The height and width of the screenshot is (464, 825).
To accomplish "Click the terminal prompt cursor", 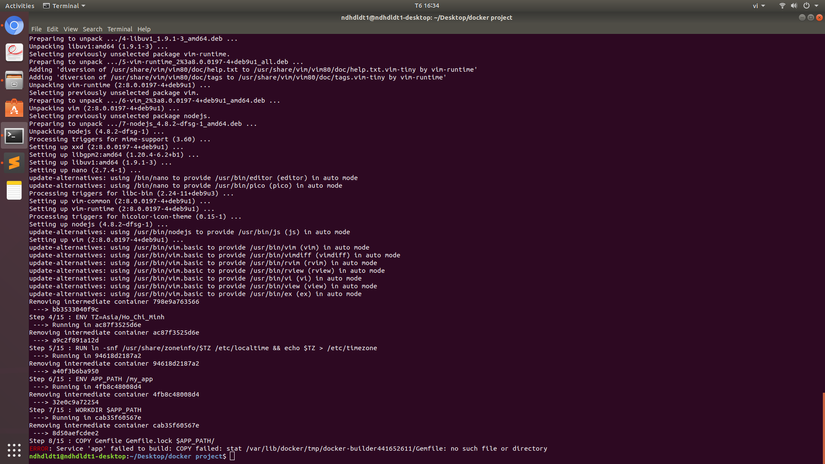I will [x=233, y=456].
